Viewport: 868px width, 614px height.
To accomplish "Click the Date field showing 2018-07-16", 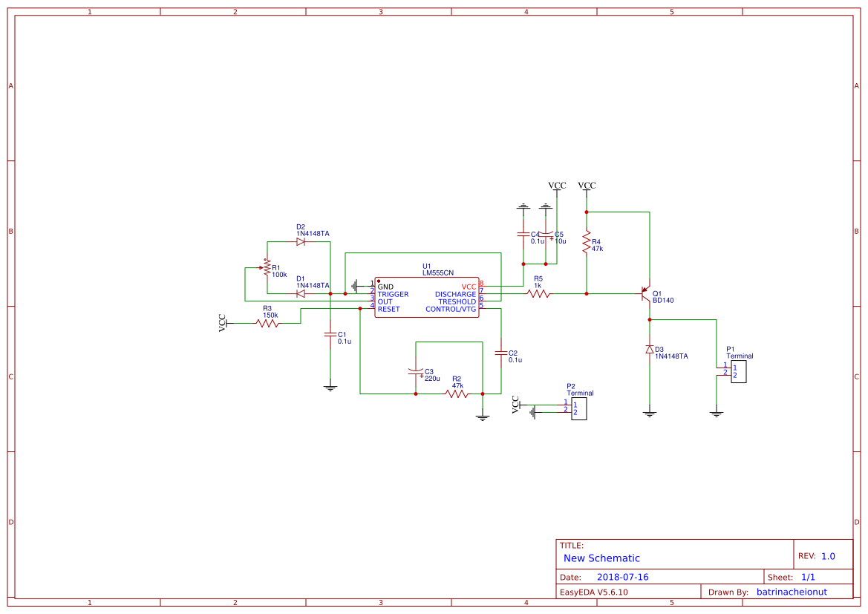I will tap(622, 576).
